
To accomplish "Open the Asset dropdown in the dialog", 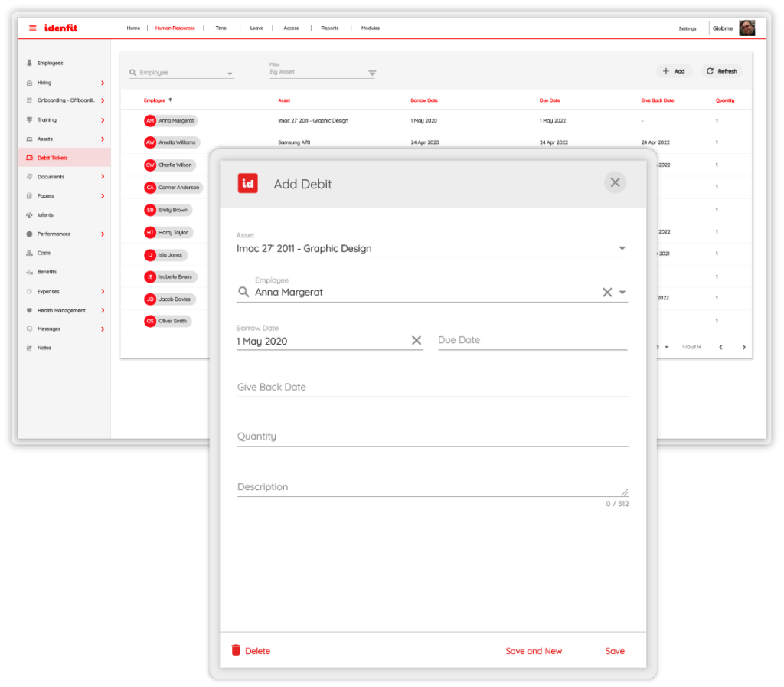I will [x=622, y=249].
